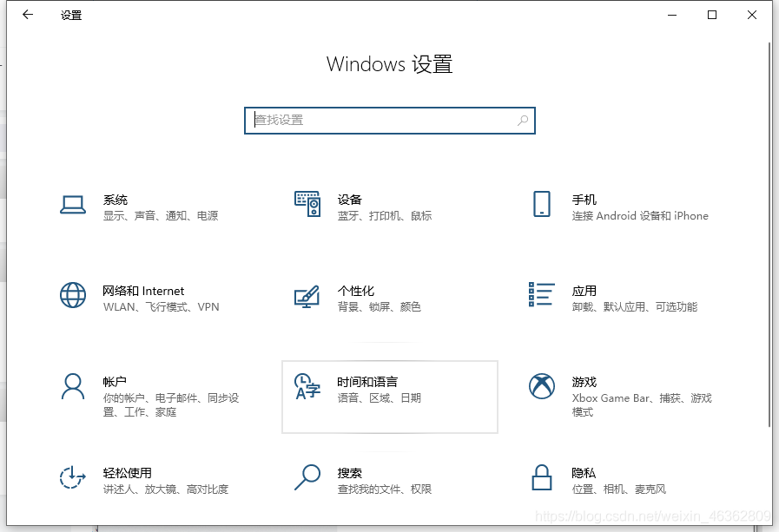Open the 时间和语言 settings heading
Image resolution: width=779 pixels, height=532 pixels.
367,382
